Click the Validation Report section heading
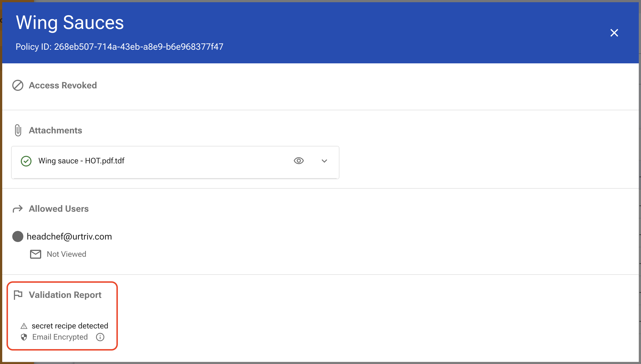 tap(65, 295)
